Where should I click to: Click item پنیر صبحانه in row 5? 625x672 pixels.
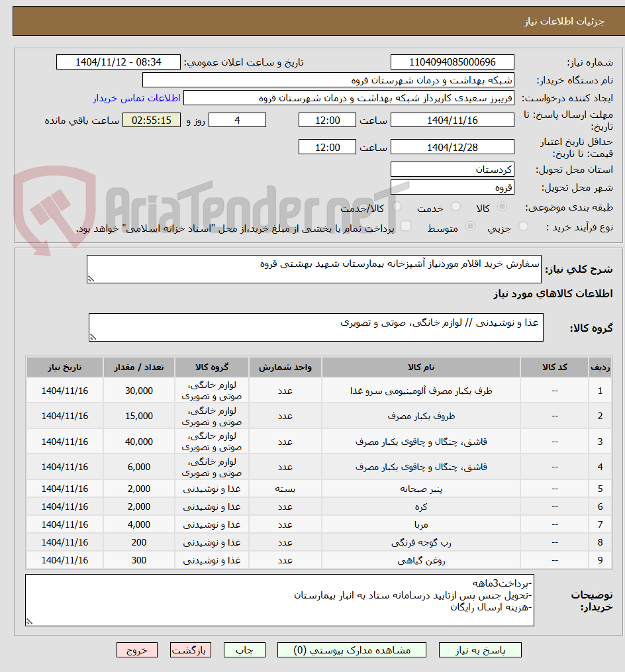(x=421, y=489)
